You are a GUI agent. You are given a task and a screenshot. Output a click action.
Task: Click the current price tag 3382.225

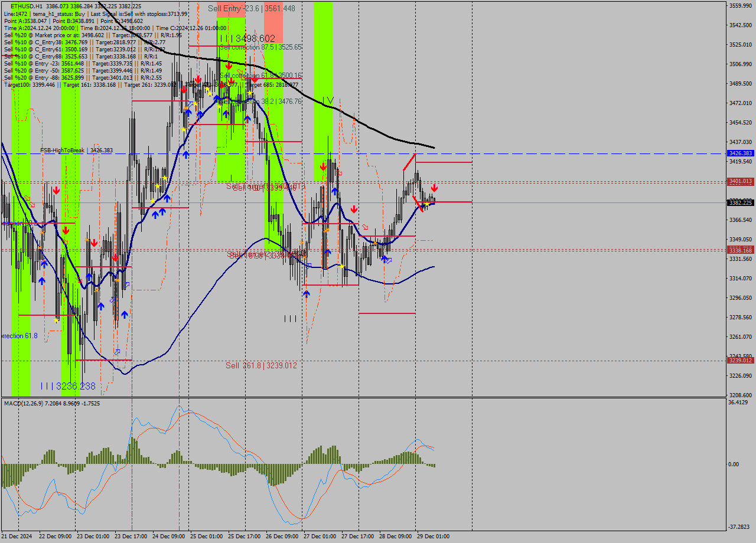(740, 202)
